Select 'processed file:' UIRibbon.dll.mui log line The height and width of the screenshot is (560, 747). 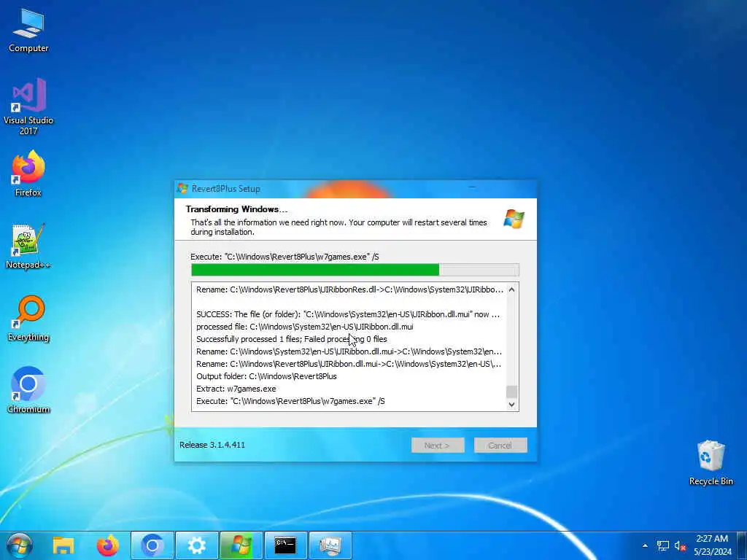point(304,327)
